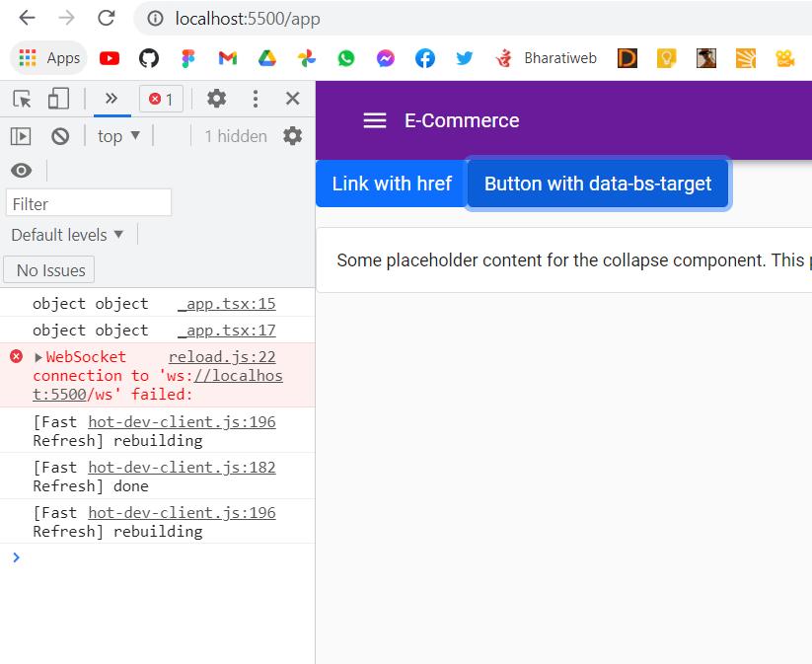
Task: Open the GitHub bookmark icon
Action: pos(149,58)
